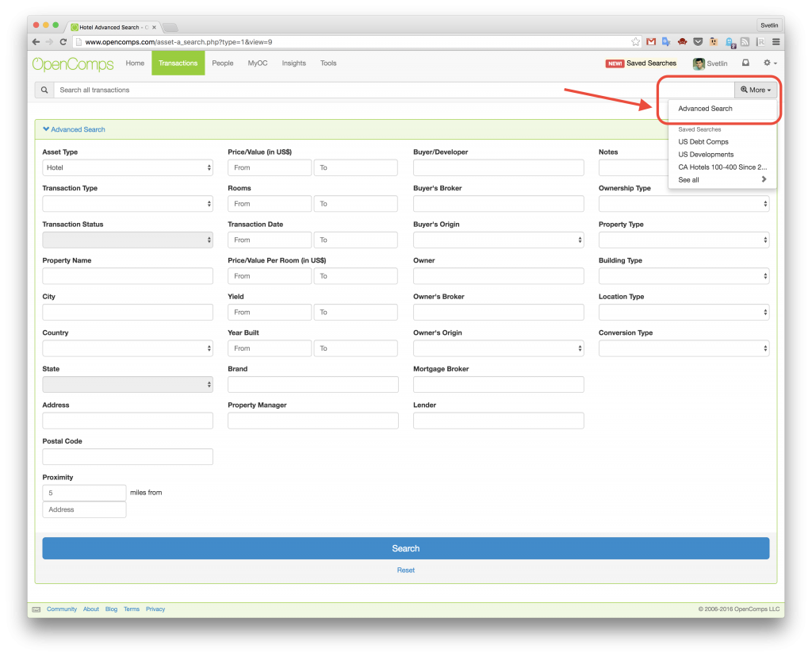Click the Buyer/Developer input field
Screen dimensions: 812x657
[498, 168]
